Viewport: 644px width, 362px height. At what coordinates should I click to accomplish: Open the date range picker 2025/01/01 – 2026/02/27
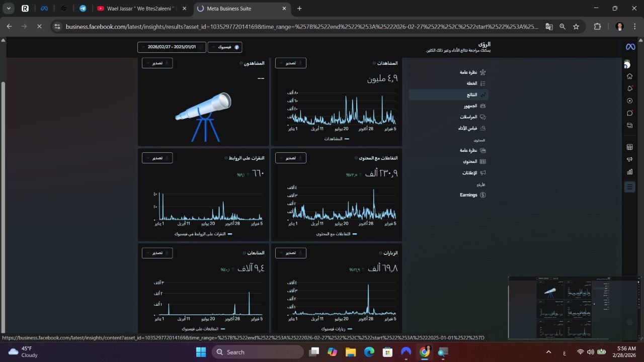tap(172, 47)
